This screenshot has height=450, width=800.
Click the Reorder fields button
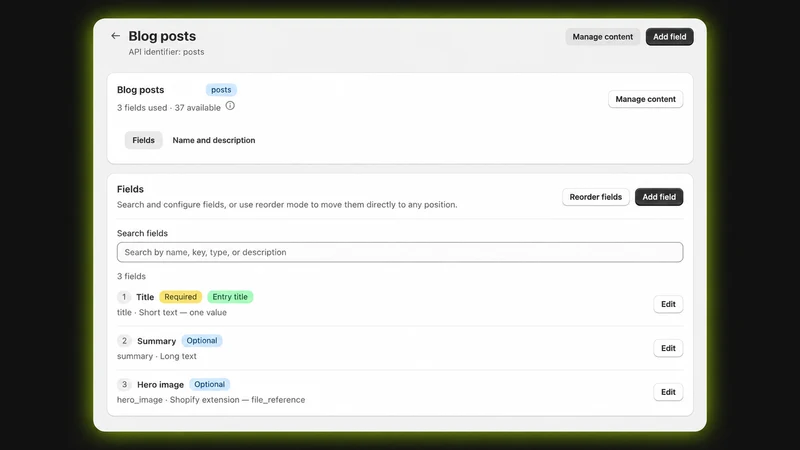595,197
